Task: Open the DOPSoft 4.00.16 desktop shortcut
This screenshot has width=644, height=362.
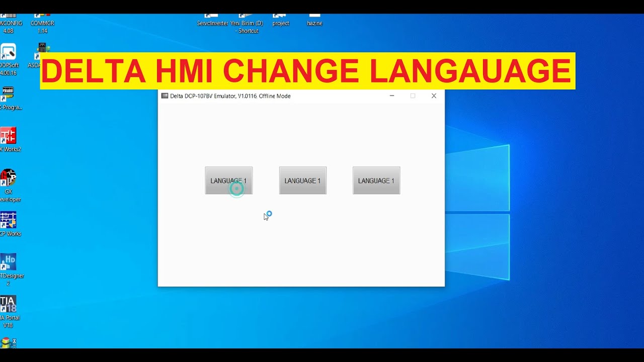Action: coord(9,59)
